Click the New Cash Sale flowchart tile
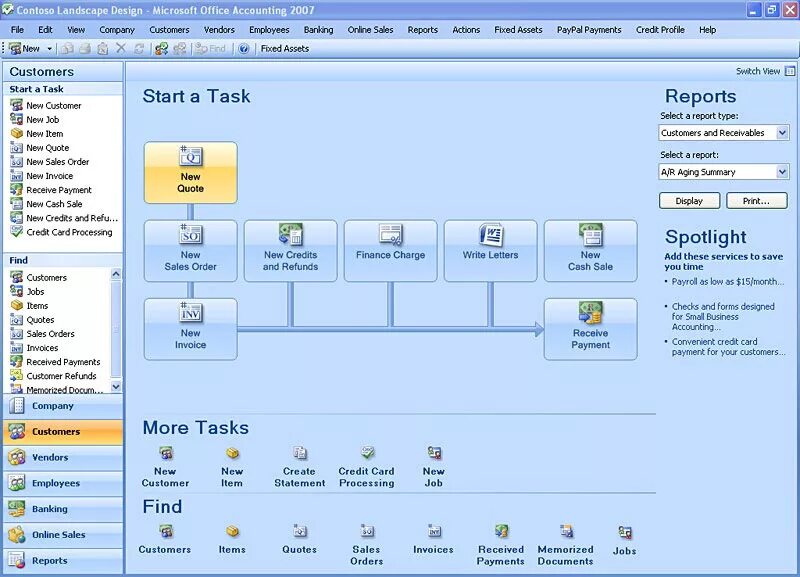The width and height of the screenshot is (800, 577). click(x=590, y=250)
